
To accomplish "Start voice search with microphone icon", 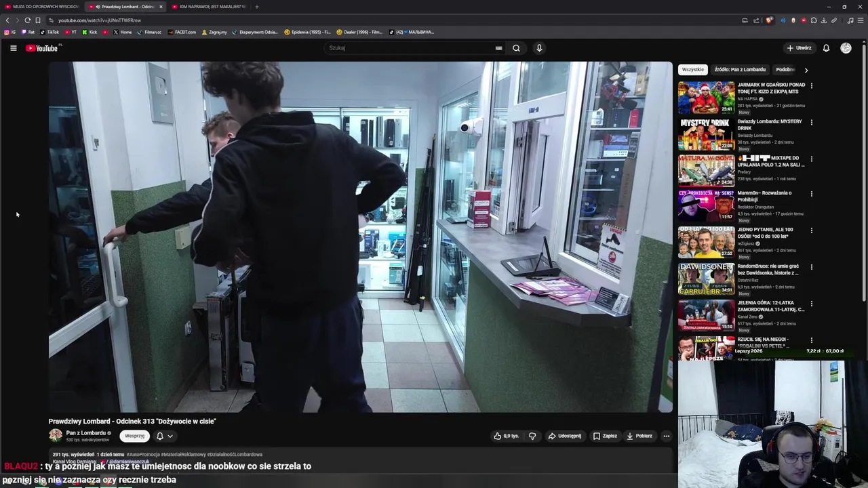I will (x=539, y=48).
